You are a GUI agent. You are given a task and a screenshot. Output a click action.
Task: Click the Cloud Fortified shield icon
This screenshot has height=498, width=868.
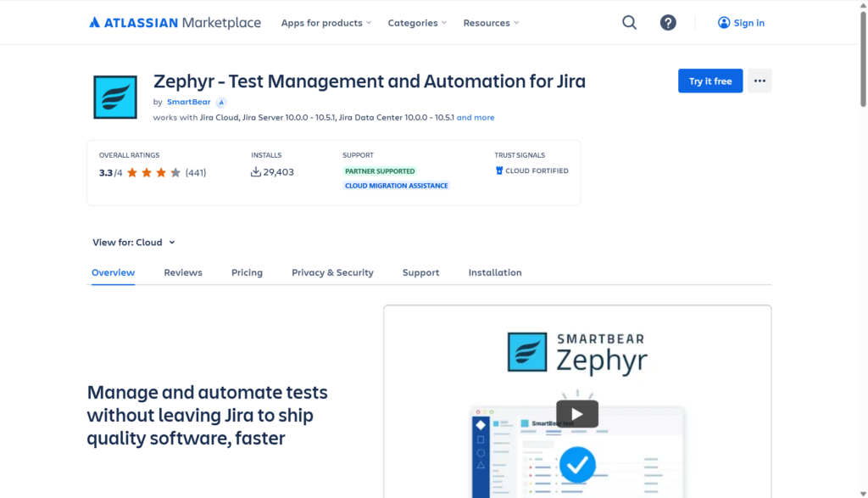(x=499, y=171)
